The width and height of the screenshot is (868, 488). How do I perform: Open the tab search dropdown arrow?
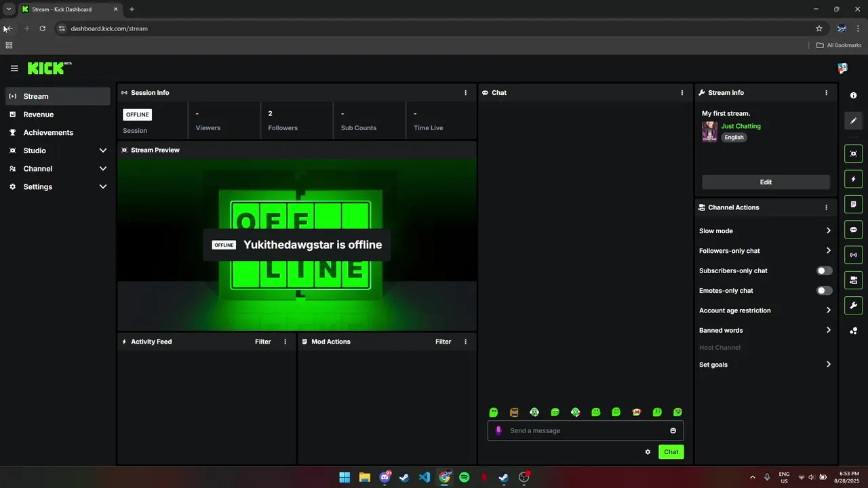point(9,9)
